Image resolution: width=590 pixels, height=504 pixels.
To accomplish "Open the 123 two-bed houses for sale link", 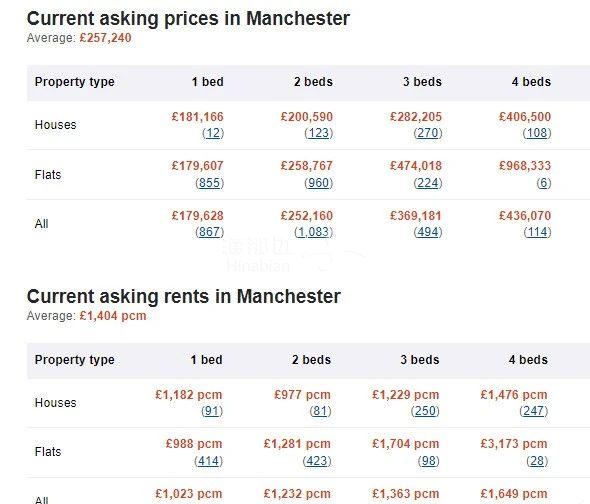I will (319, 133).
